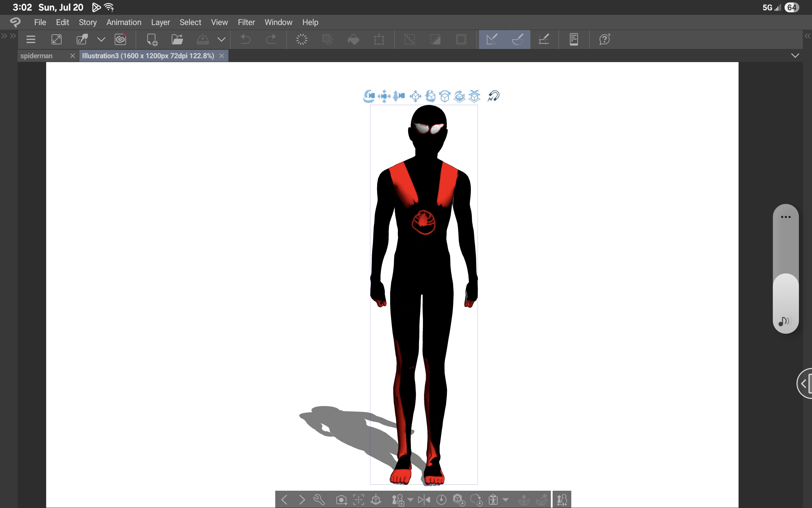Click the fit-to-screen diagonal arrow icon
Image resolution: width=812 pixels, height=508 pixels.
point(56,40)
